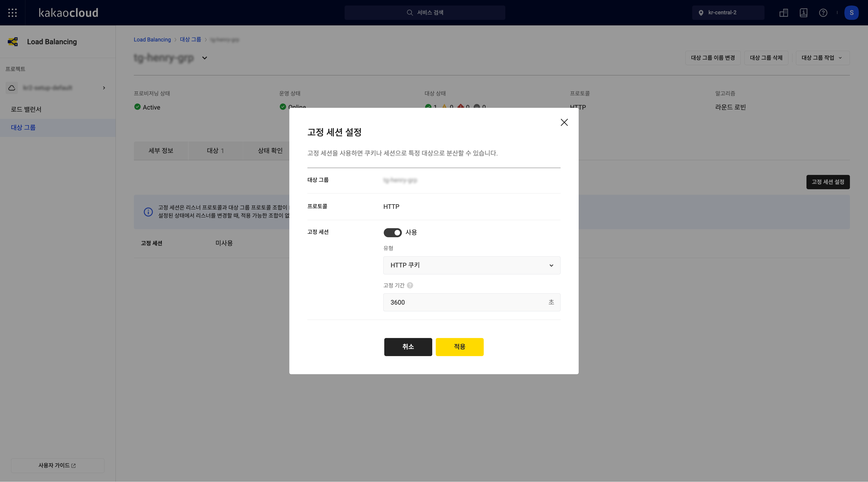This screenshot has height=482, width=868.
Task: Select the 대상 그룹 sidebar menu
Action: point(58,128)
